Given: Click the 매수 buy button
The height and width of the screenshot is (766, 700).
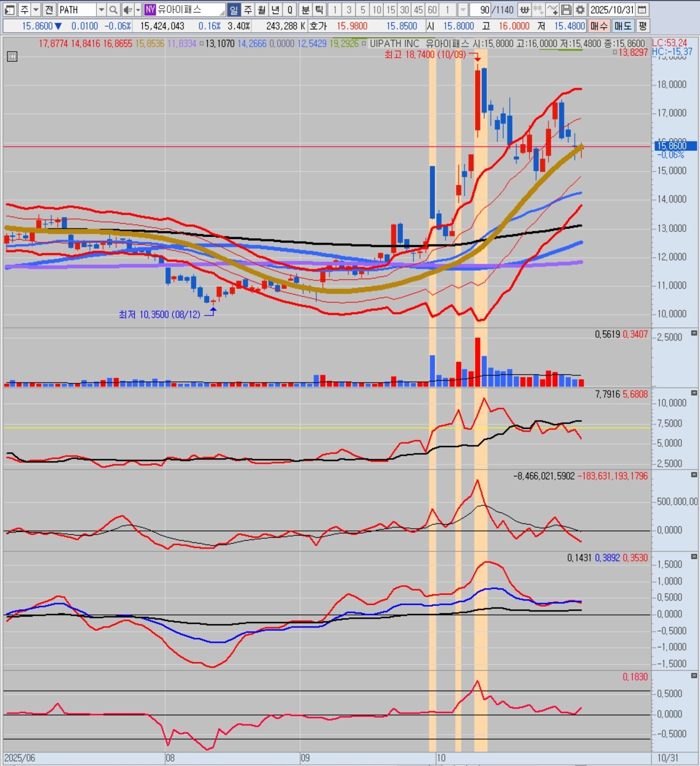Looking at the screenshot, I should point(599,26).
